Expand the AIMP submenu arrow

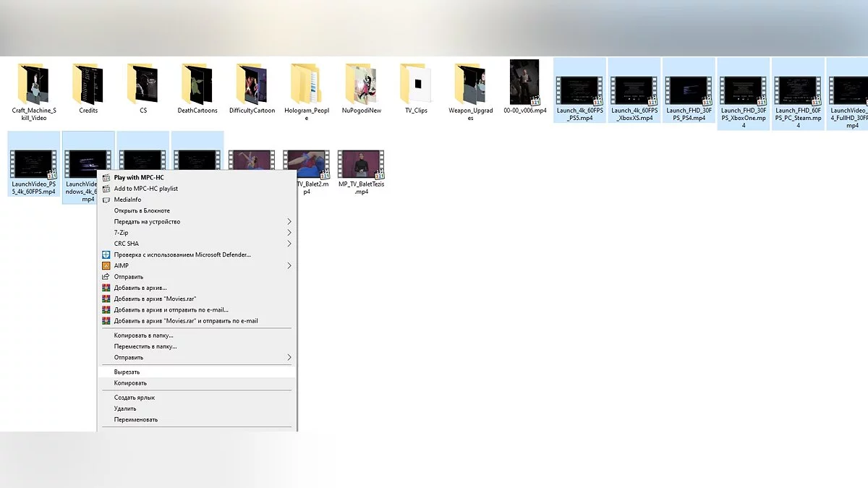(x=289, y=265)
